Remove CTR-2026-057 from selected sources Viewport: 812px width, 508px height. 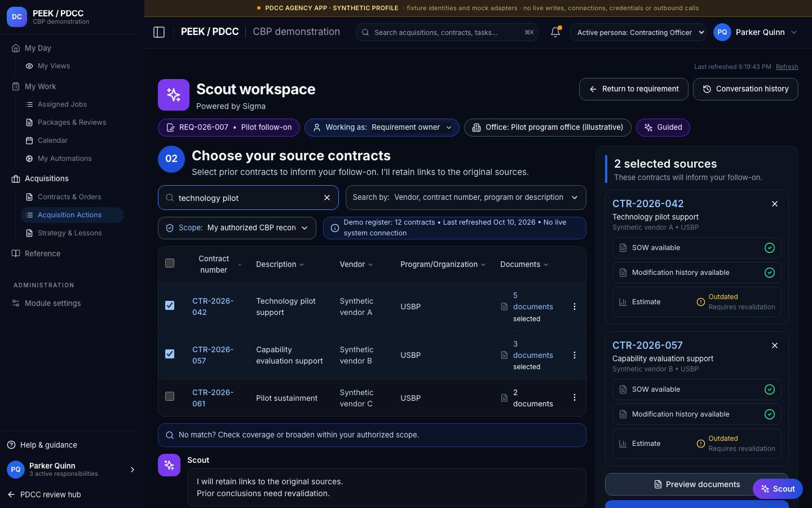tap(775, 345)
